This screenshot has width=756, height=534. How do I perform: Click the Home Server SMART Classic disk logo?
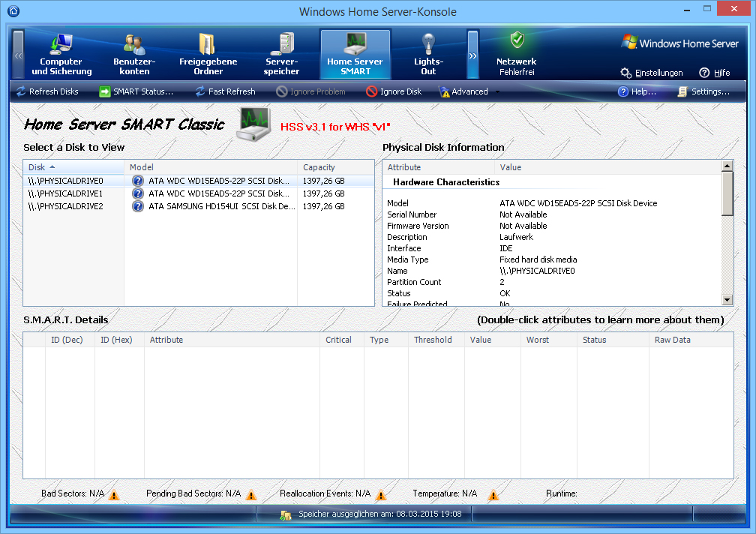pyautogui.click(x=253, y=124)
